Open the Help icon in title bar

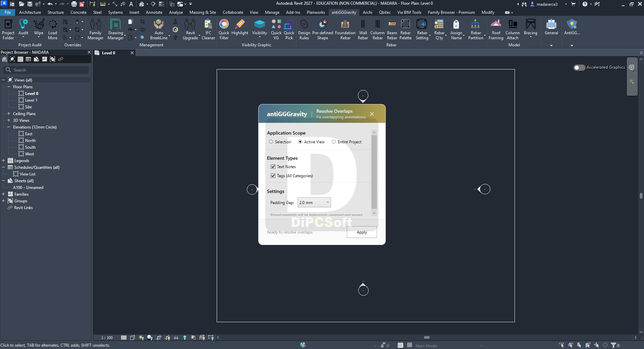coord(585,4)
